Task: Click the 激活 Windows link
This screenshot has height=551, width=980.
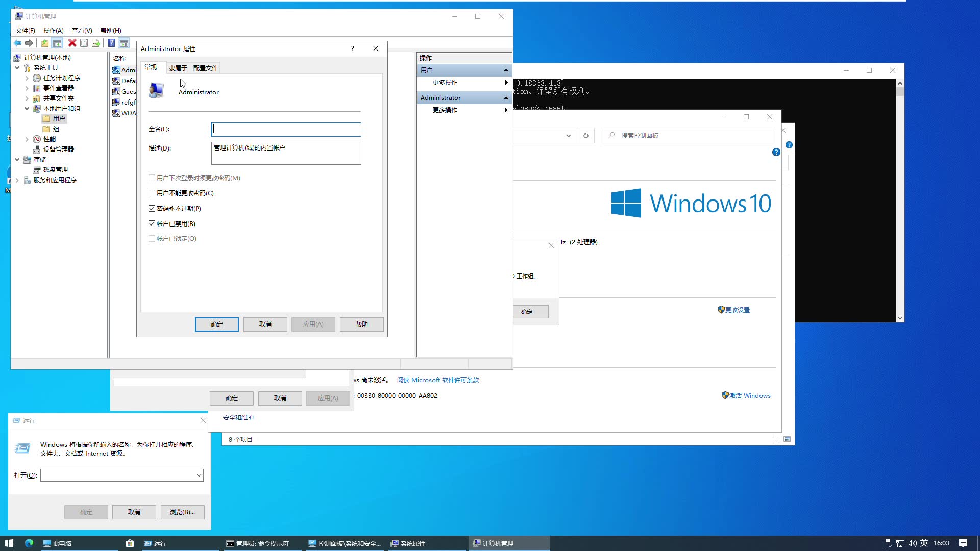Action: tap(750, 395)
